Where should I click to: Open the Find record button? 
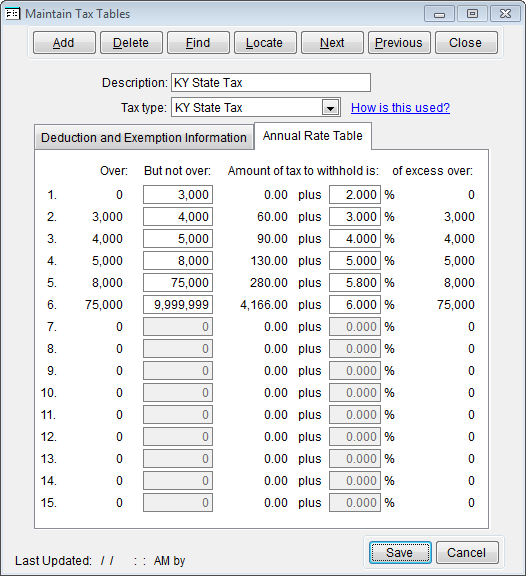click(x=198, y=43)
